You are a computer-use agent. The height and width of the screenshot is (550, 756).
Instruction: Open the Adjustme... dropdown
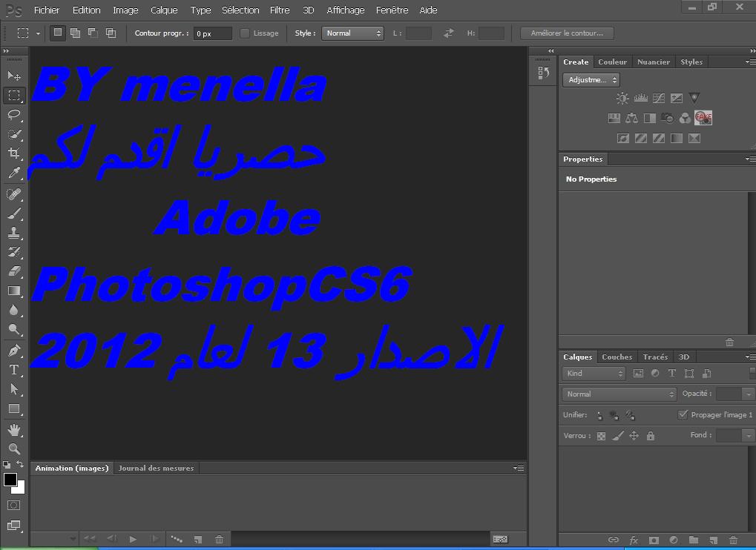click(591, 80)
